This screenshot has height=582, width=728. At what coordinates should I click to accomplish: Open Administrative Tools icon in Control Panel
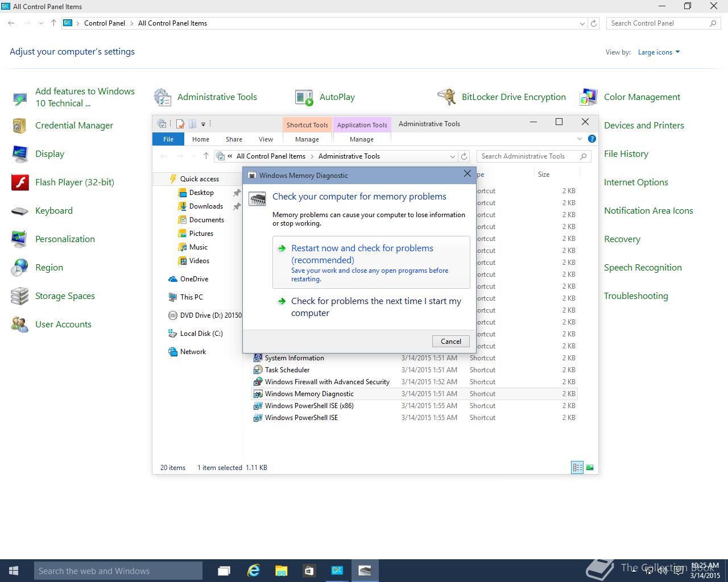(163, 97)
